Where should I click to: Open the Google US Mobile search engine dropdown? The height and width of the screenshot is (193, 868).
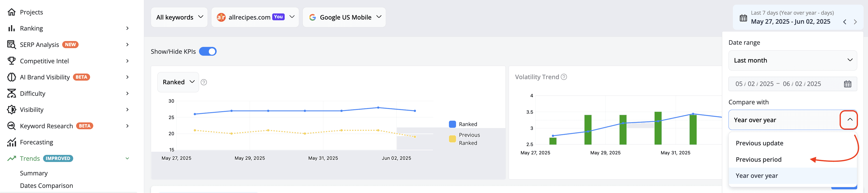pyautogui.click(x=344, y=17)
